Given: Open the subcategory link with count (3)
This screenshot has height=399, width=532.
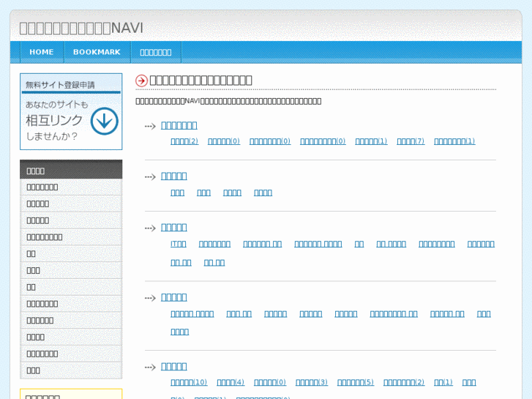Looking at the screenshot, I should [x=312, y=382].
